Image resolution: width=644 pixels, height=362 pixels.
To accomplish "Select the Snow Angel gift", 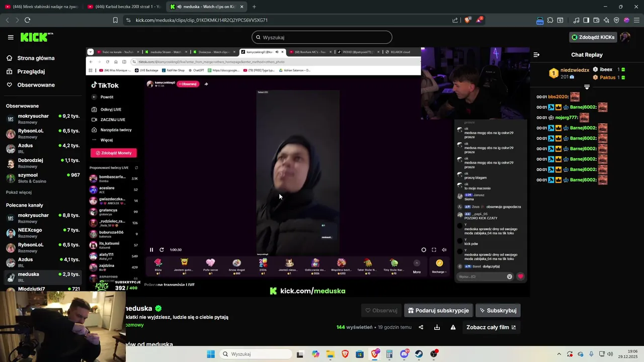I will click(236, 266).
